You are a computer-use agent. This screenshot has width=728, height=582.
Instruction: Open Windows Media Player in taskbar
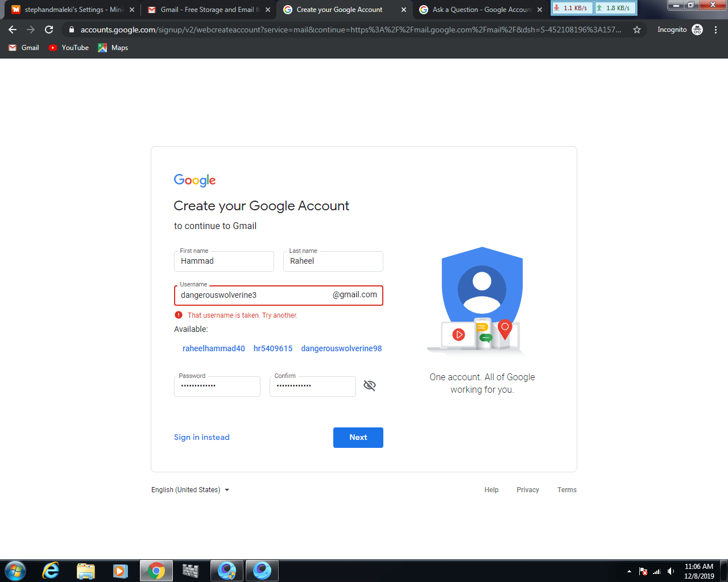pos(120,571)
